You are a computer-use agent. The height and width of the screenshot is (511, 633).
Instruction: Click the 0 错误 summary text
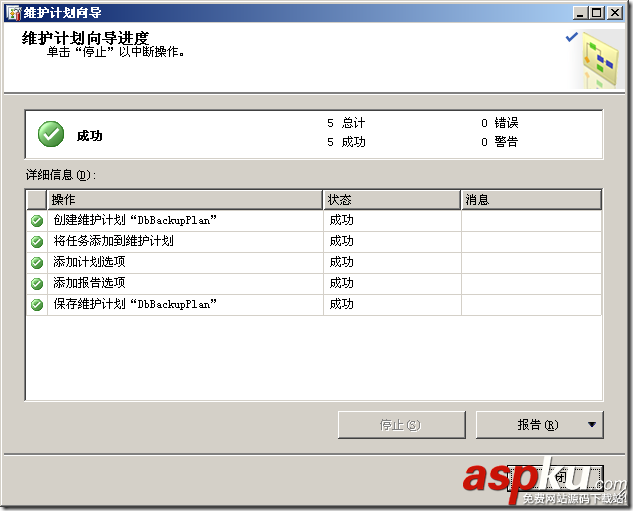[x=500, y=123]
